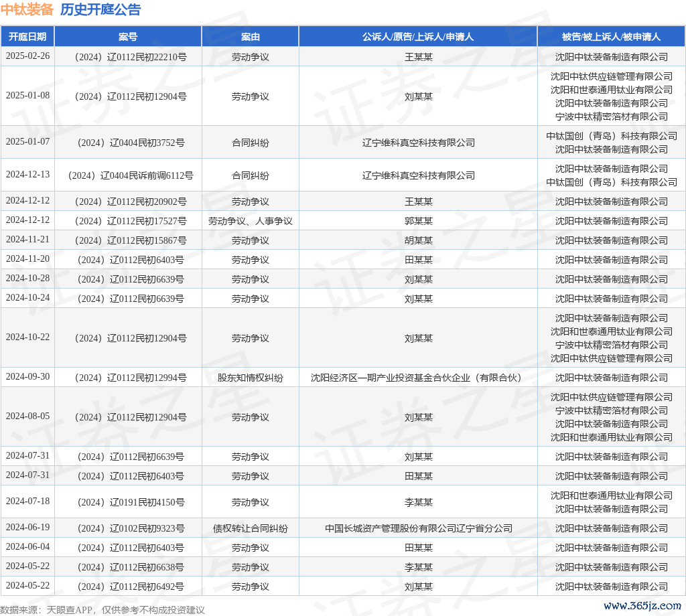
Task: Click the 数据来源 footer disclaimer text
Action: point(102,610)
